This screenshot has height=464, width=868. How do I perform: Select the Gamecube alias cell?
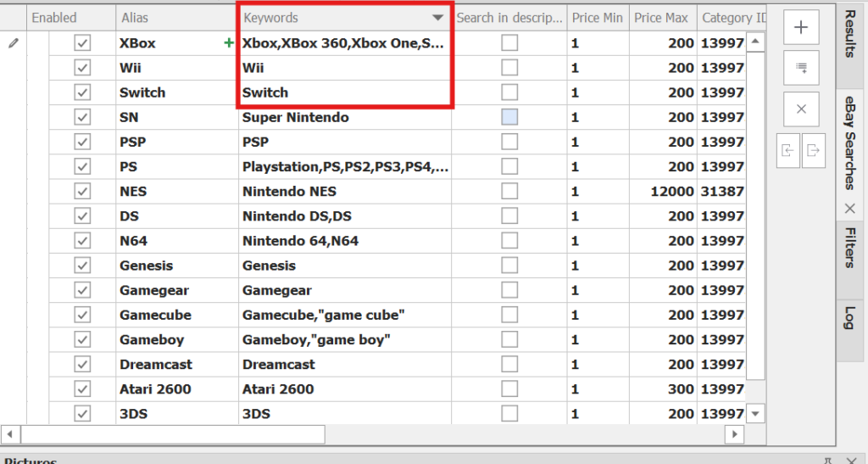[177, 315]
